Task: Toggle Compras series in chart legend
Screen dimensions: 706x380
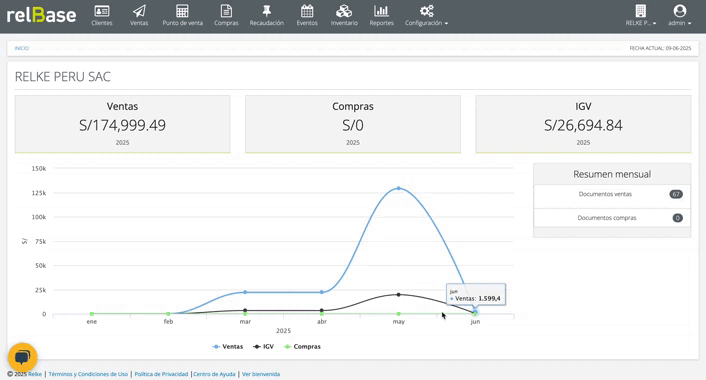Action: coord(302,347)
